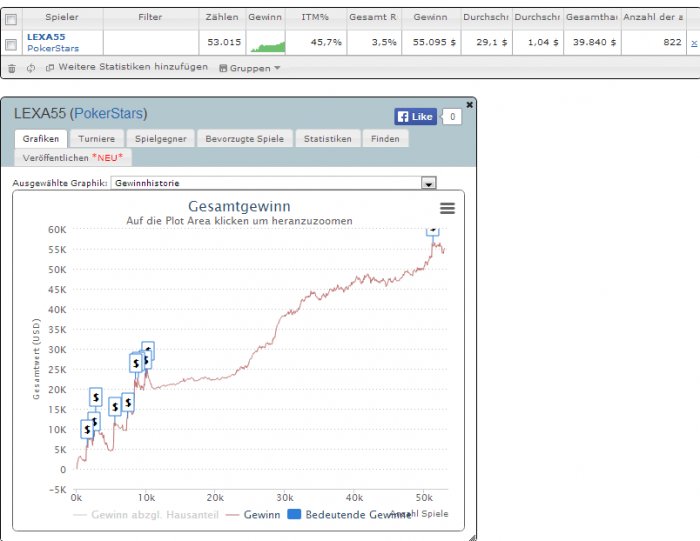The height and width of the screenshot is (541, 700).
Task: Close the LEXA55 player popup
Action: coord(469,104)
